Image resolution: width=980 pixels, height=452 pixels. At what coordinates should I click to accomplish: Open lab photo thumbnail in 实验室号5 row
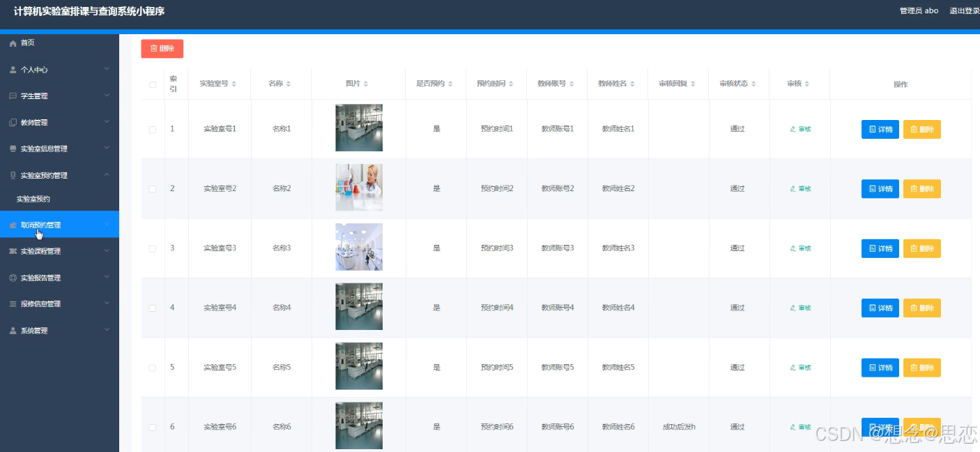359,366
